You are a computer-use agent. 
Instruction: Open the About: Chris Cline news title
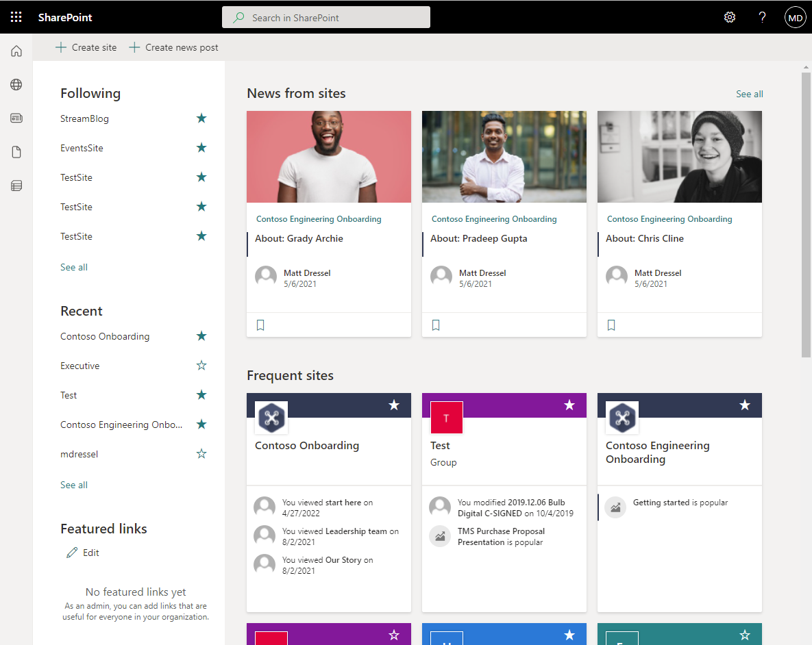645,238
